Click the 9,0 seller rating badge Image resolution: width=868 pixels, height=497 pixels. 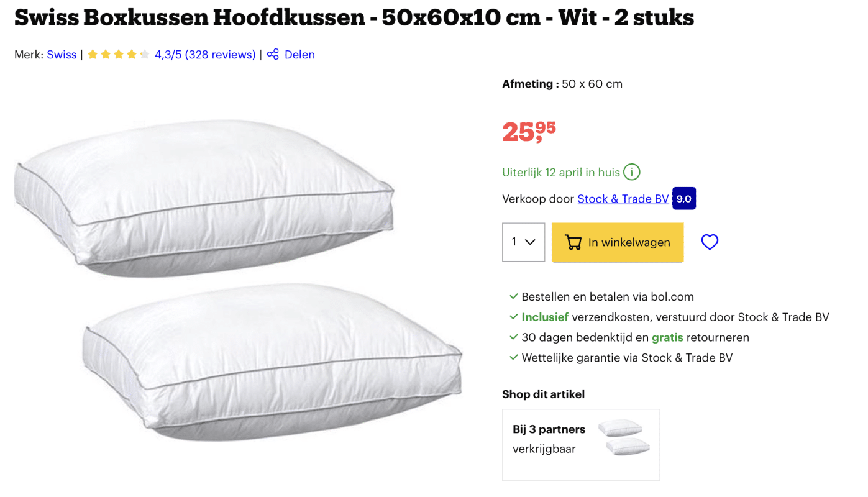[x=684, y=199]
